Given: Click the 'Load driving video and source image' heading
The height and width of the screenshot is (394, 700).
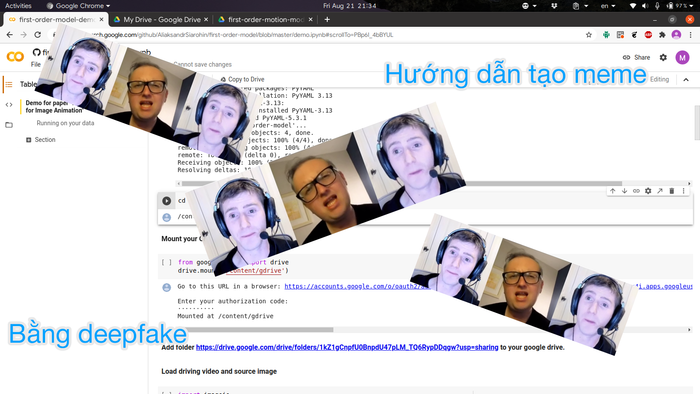Looking at the screenshot, I should click(219, 371).
